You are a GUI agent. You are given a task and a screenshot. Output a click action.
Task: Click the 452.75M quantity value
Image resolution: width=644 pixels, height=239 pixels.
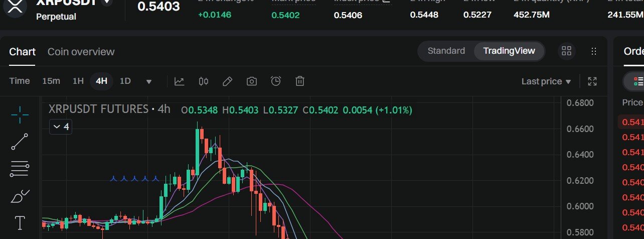(x=532, y=15)
